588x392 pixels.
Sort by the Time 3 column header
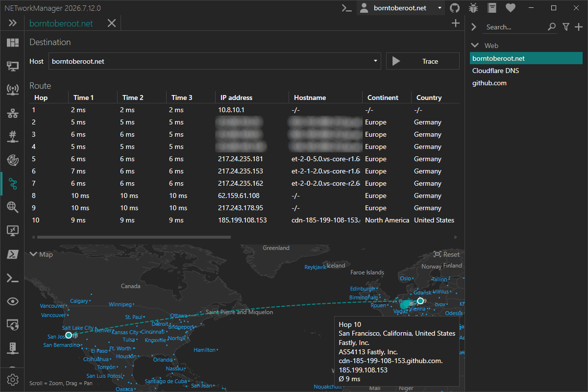tap(191, 98)
